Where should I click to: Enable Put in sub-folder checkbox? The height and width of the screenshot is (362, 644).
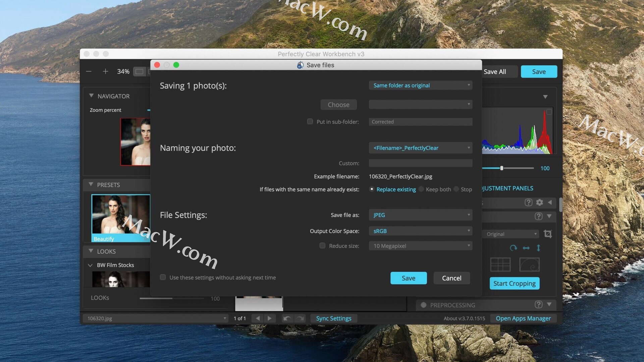[310, 121]
